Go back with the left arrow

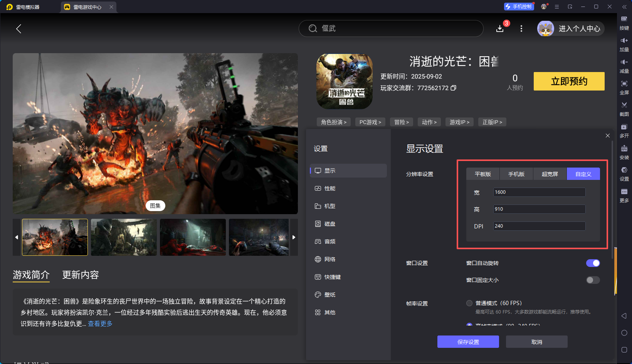pyautogui.click(x=18, y=29)
